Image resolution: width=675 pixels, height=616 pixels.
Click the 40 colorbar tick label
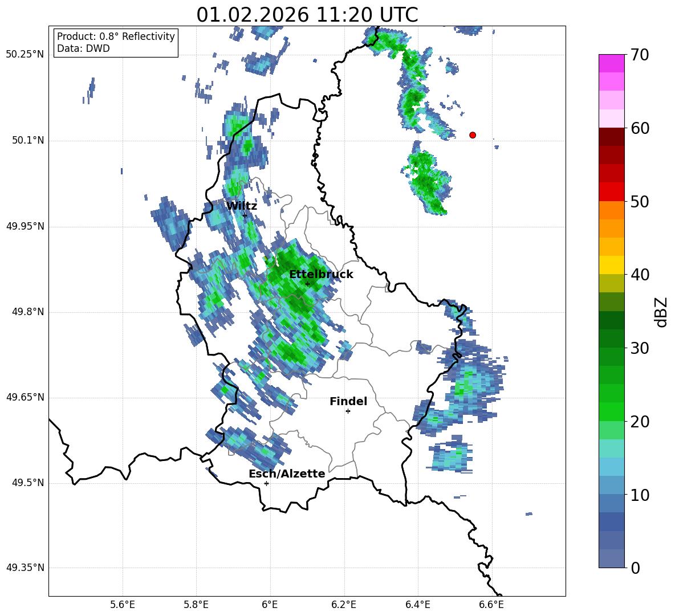pyautogui.click(x=640, y=275)
